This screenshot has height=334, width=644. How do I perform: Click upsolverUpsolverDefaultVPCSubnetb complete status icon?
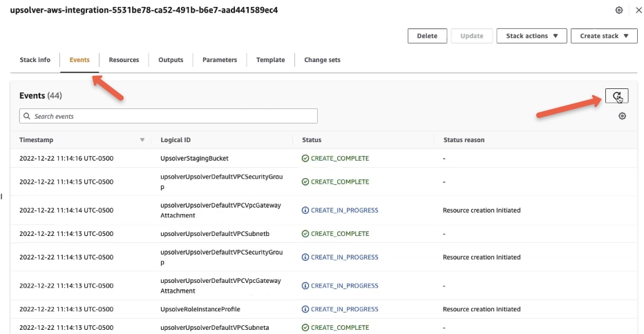(305, 234)
